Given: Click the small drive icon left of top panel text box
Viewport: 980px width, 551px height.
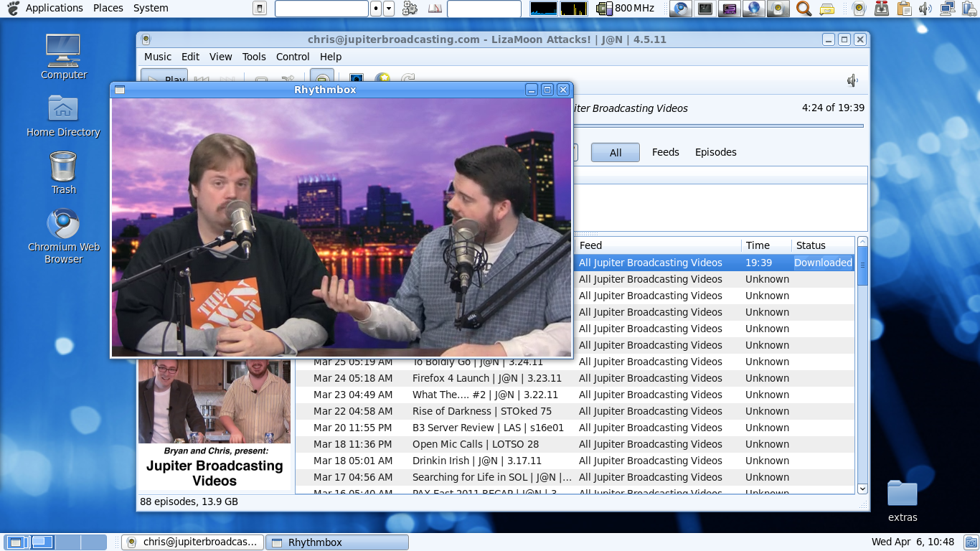Looking at the screenshot, I should click(260, 9).
